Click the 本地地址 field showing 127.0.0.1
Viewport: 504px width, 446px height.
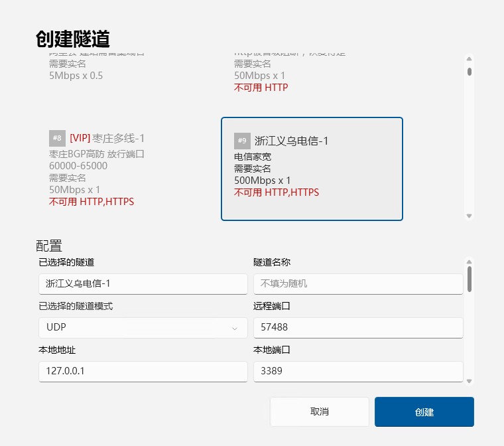point(143,372)
